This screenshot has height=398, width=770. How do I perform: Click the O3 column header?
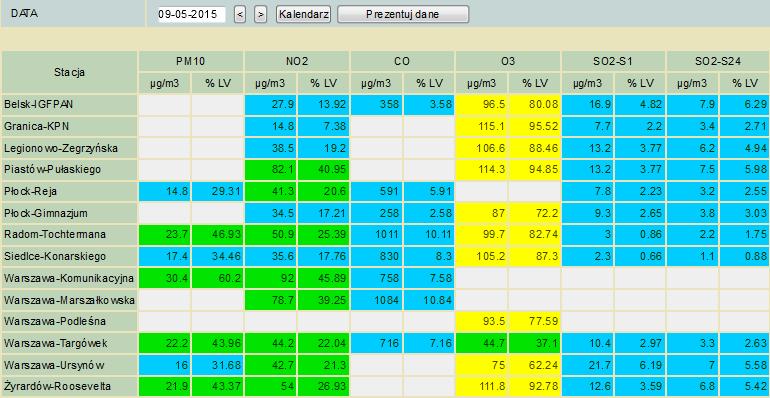point(508,61)
